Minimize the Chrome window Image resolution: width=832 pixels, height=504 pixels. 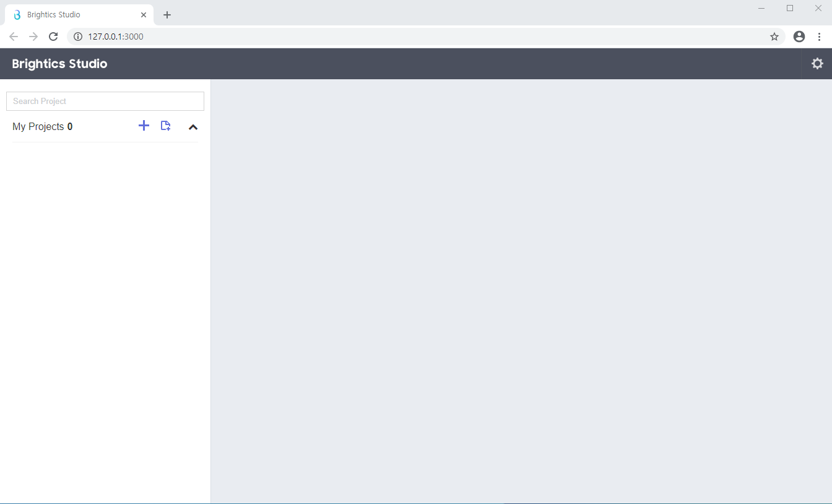point(761,8)
